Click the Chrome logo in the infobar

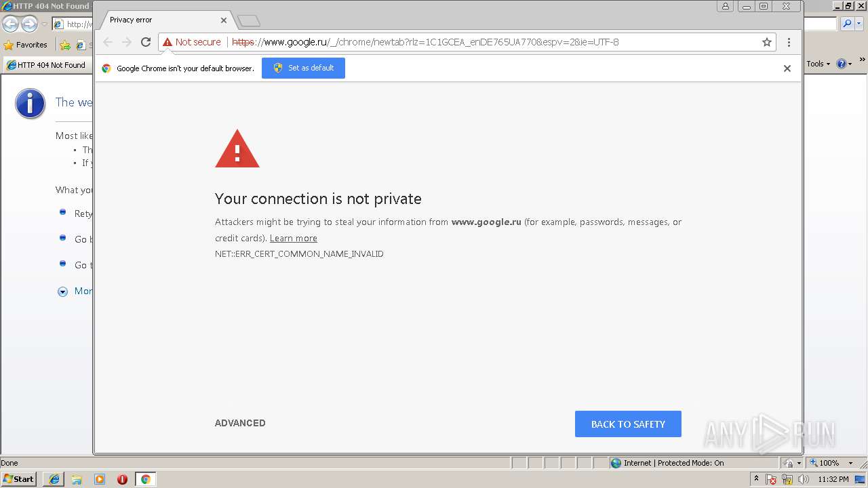point(106,68)
